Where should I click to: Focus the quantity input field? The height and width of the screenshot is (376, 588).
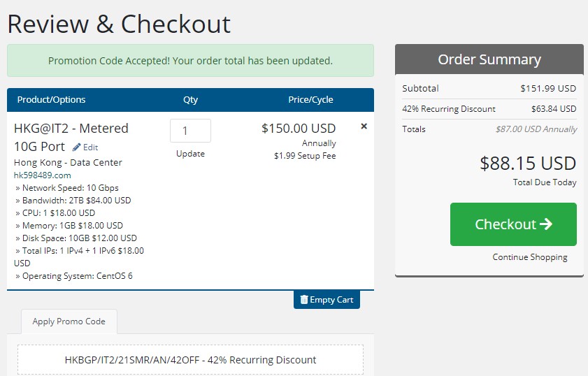[190, 131]
